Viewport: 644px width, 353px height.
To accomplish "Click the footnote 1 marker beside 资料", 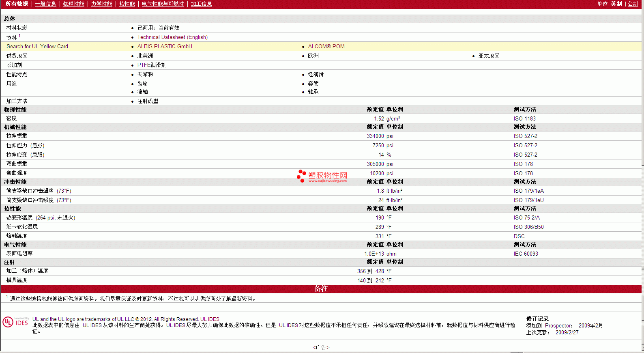I will point(19,36).
